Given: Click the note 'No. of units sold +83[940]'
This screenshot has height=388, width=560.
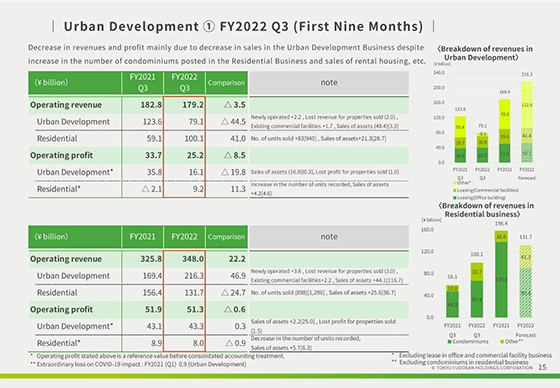Looking at the screenshot, I should click(284, 138).
